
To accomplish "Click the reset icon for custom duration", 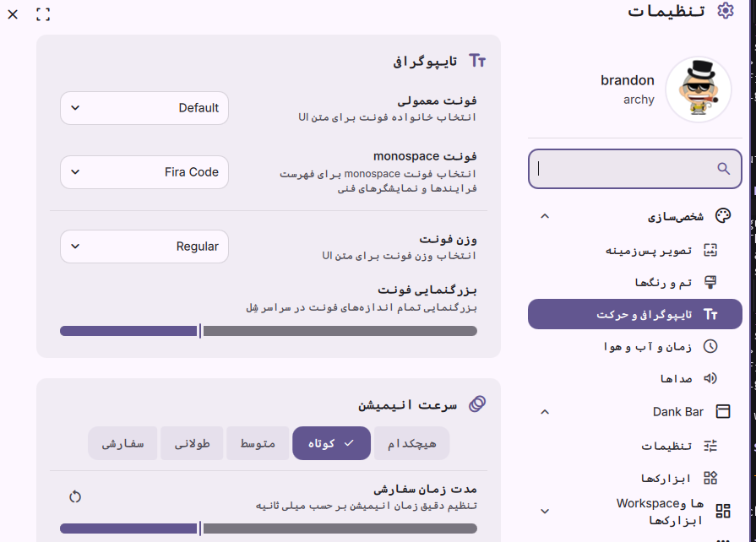I will (75, 496).
